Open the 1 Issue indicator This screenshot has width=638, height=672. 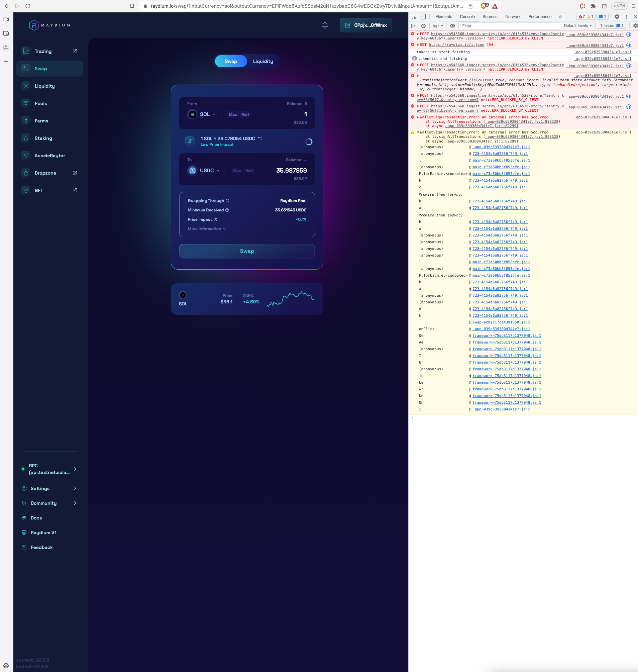point(612,26)
